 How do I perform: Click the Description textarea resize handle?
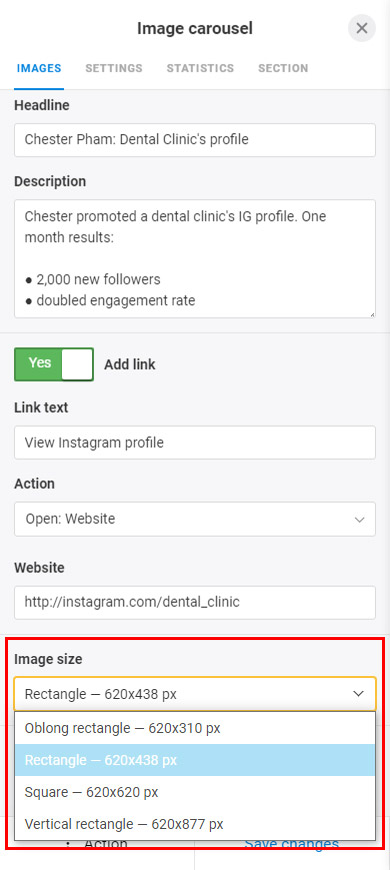pyautogui.click(x=372, y=315)
